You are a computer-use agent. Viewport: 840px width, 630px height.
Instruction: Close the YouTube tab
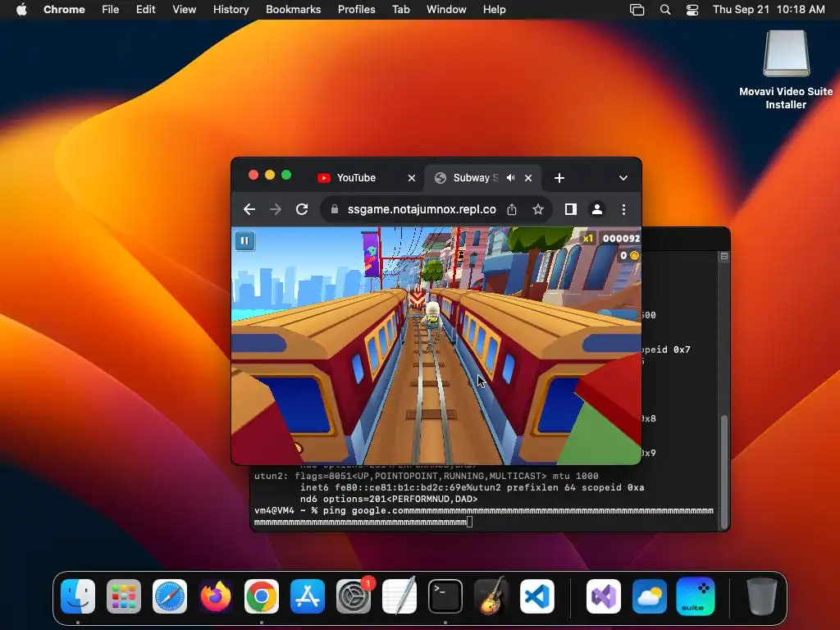point(412,178)
